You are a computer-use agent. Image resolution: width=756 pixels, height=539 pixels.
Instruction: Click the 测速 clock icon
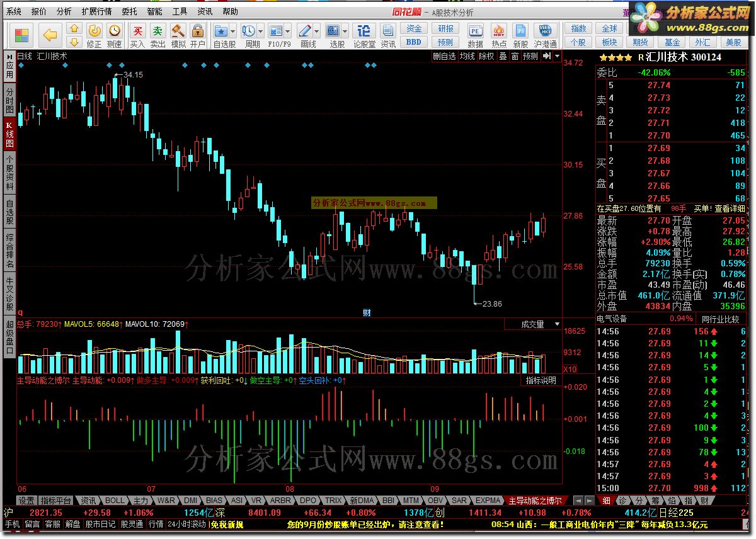click(x=115, y=30)
